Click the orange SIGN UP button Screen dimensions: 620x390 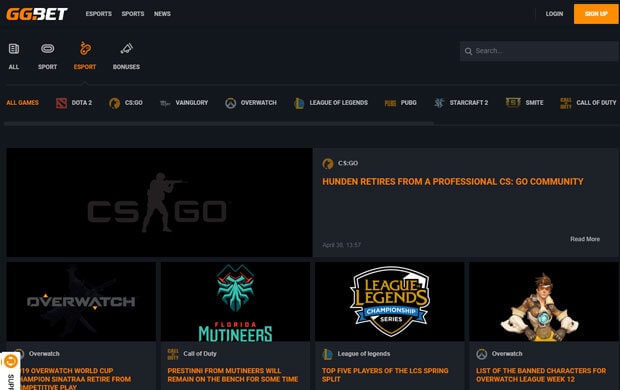point(596,14)
